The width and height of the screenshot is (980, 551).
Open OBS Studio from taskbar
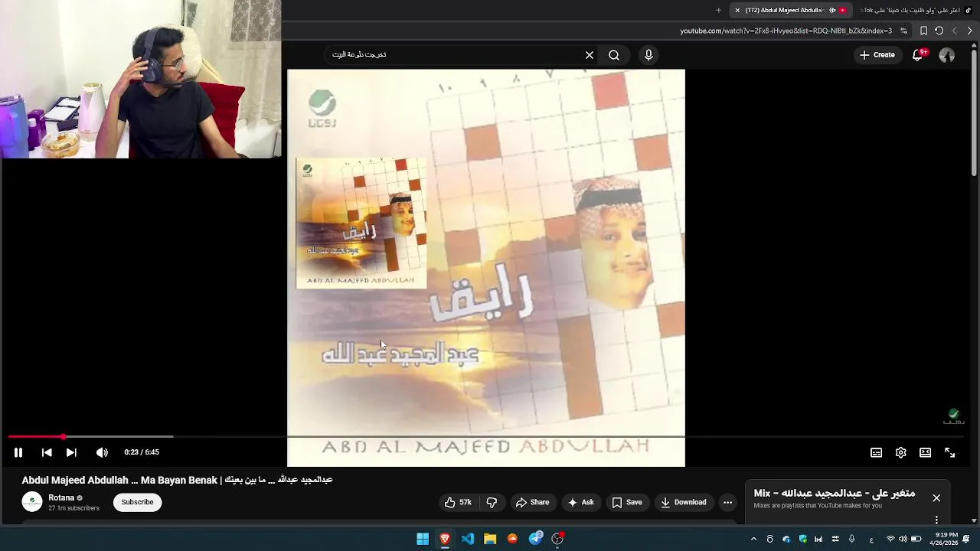click(x=558, y=539)
